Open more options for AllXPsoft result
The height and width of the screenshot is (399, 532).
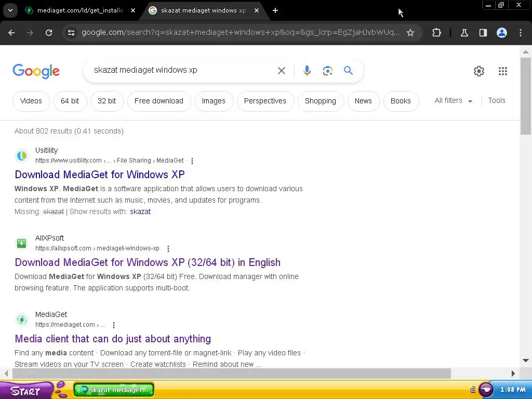click(168, 249)
